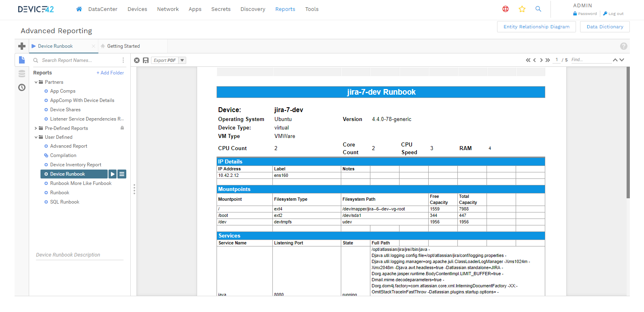644x312 pixels.
Task: Click the panel splitter handle
Action: click(134, 189)
